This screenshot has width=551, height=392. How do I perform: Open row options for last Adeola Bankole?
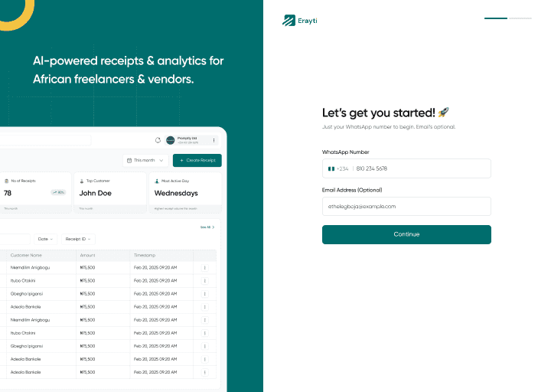(204, 372)
